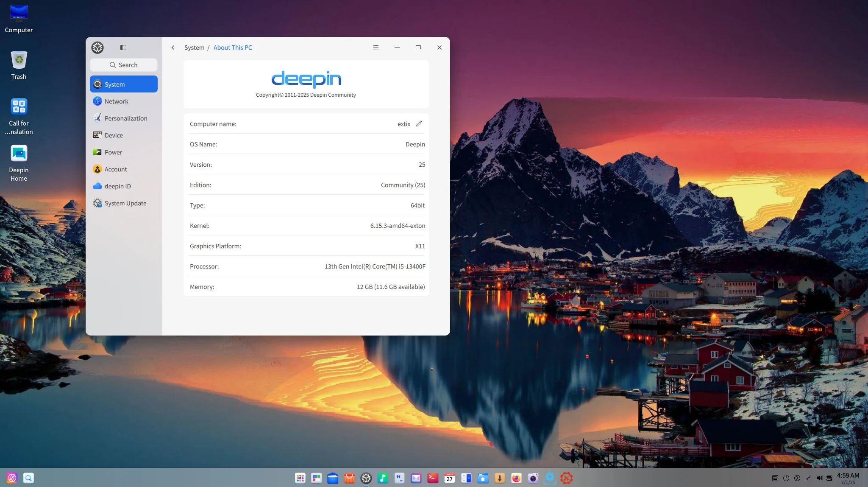Screen dimensions: 868x487
Task: Click the power icon in system tray
Action: (x=786, y=478)
